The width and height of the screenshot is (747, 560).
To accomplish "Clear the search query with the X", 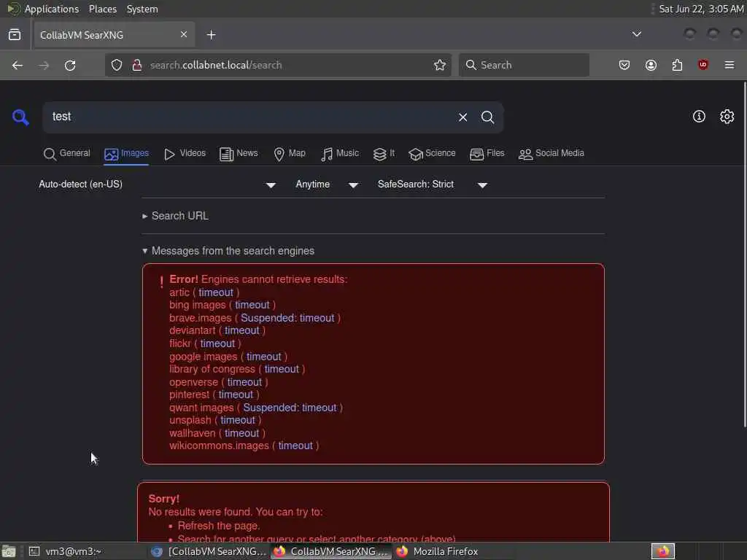I will pyautogui.click(x=462, y=117).
